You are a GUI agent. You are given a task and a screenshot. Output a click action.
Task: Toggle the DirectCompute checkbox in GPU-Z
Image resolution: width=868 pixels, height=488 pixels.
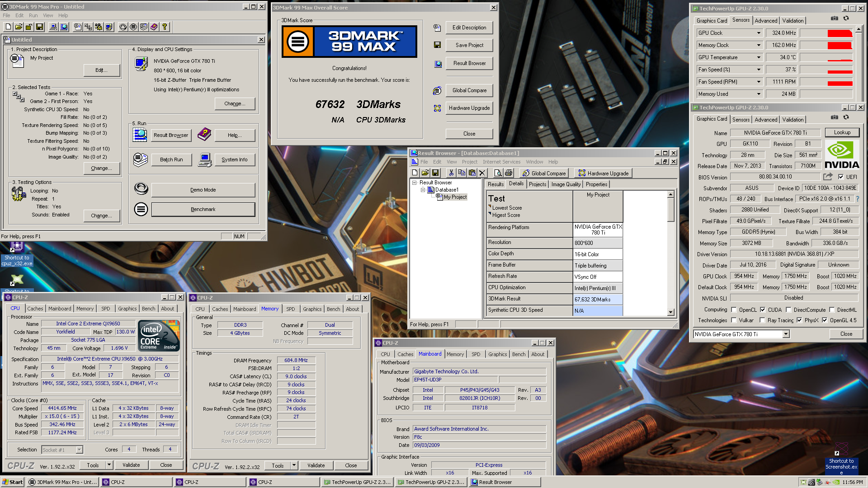pos(788,310)
